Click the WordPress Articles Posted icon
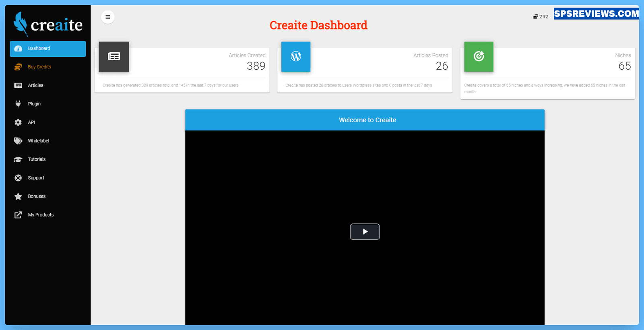Image resolution: width=644 pixels, height=330 pixels. [296, 57]
